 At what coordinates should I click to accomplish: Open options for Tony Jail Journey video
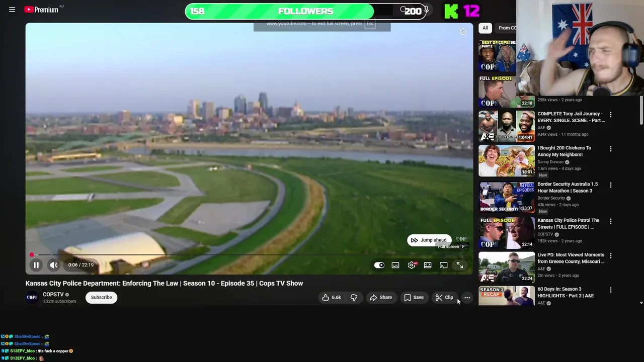(611, 115)
